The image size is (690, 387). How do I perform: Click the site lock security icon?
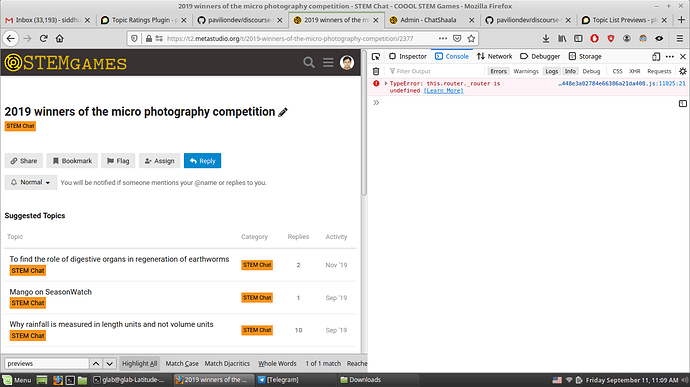[149, 39]
